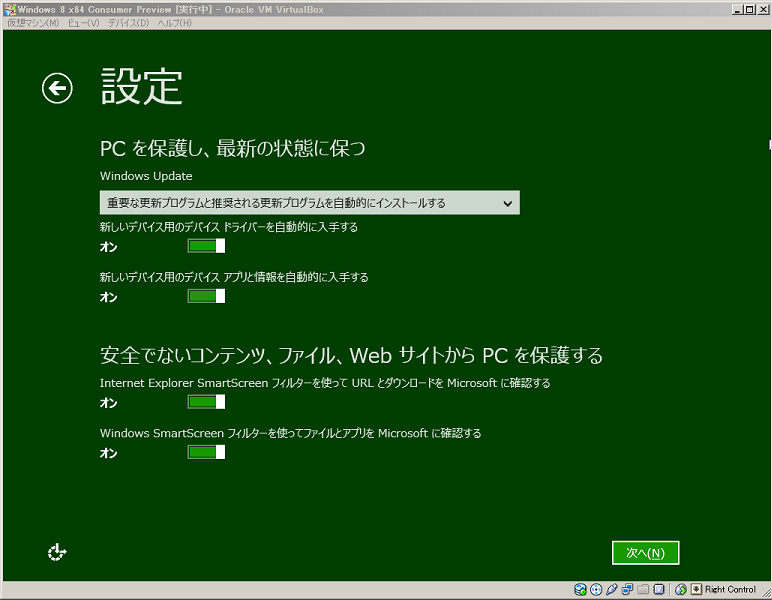Open the Windows Update options dropdown
The height and width of the screenshot is (600, 772).
pyautogui.click(x=309, y=203)
